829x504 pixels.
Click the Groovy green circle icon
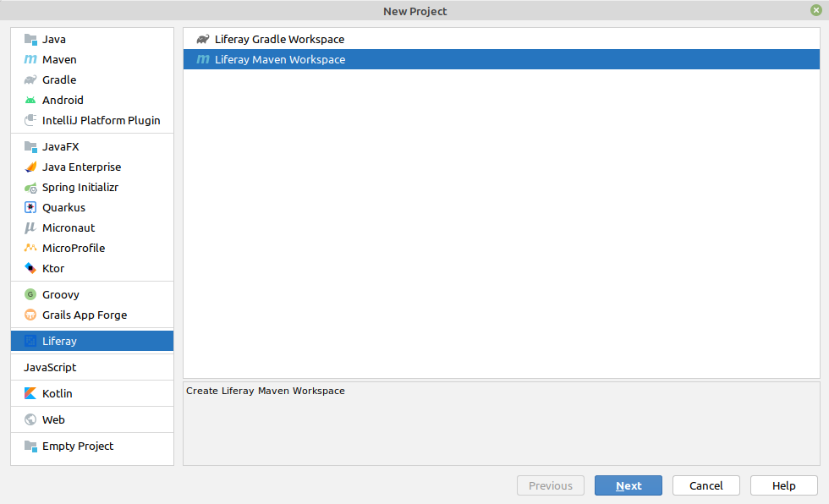[x=30, y=294]
